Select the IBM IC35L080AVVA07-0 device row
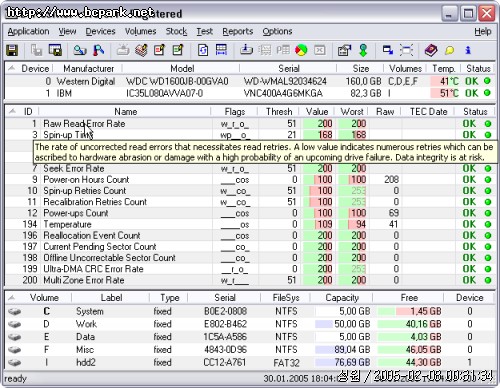The width and height of the screenshot is (500, 388). click(x=250, y=93)
